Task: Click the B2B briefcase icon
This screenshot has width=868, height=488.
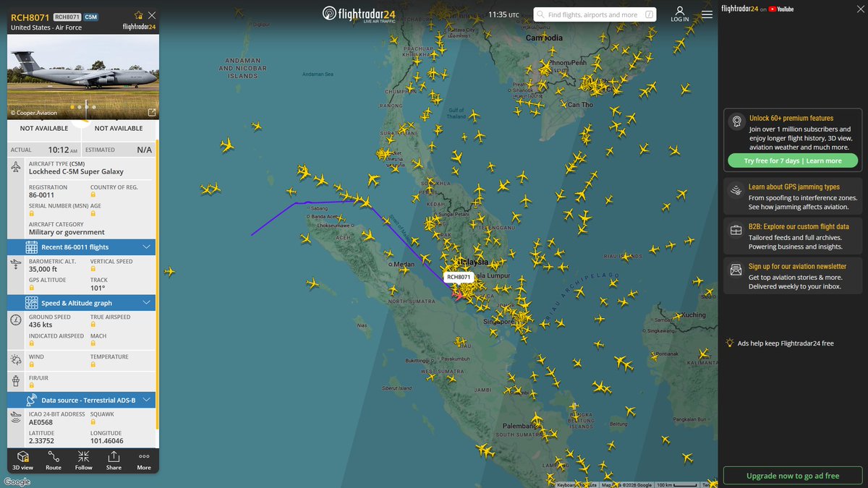Action: click(x=736, y=231)
